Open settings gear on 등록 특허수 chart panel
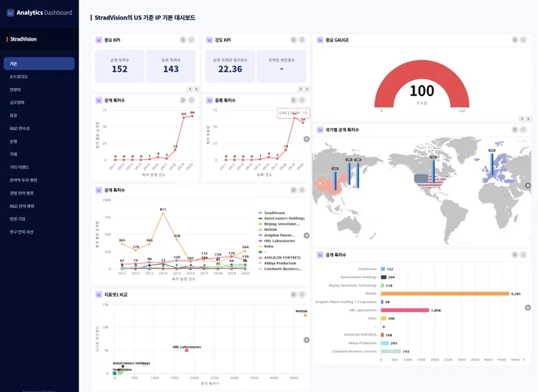Image resolution: width=538 pixels, height=392 pixels. [293, 100]
